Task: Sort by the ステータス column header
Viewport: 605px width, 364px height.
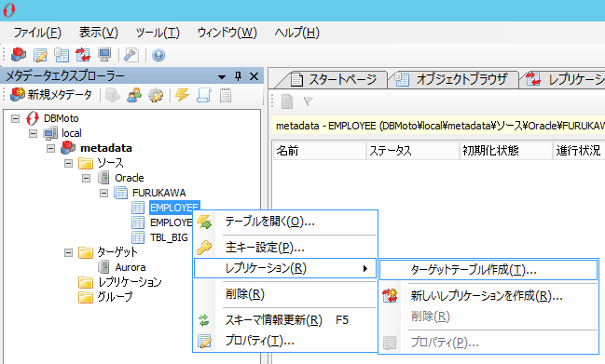Action: [413, 151]
